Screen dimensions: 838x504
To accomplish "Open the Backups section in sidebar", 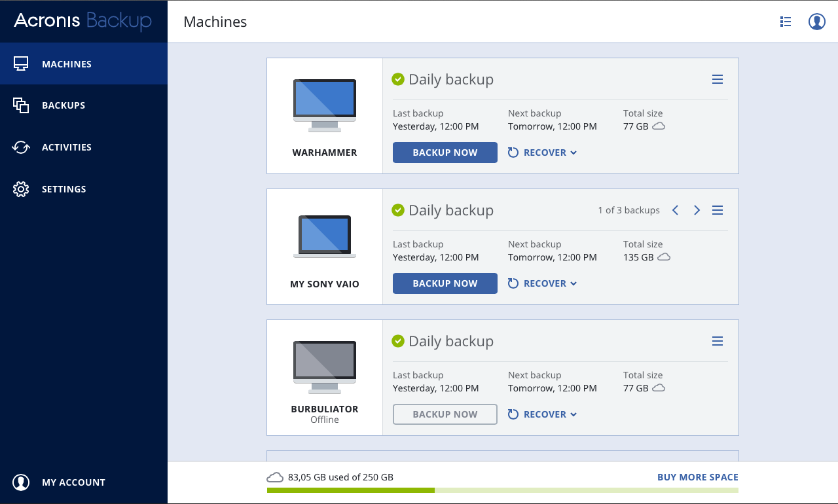I will (x=63, y=105).
